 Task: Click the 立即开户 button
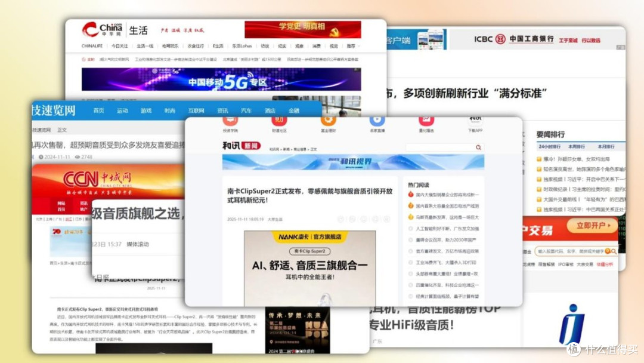coord(592,225)
